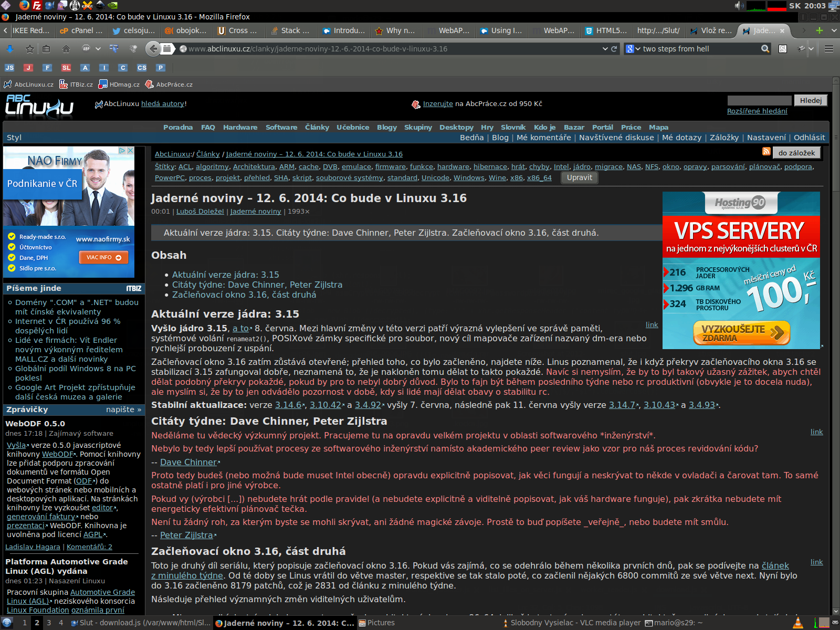The image size is (840, 630).
Task: Click the Adblock Plus ABP icon
Action: point(87,49)
